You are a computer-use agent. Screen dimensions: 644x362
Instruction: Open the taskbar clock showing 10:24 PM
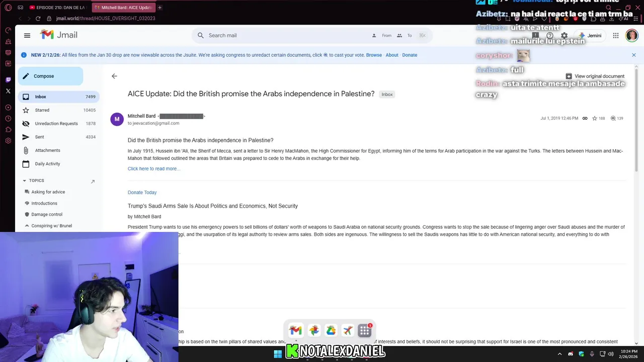pyautogui.click(x=628, y=354)
